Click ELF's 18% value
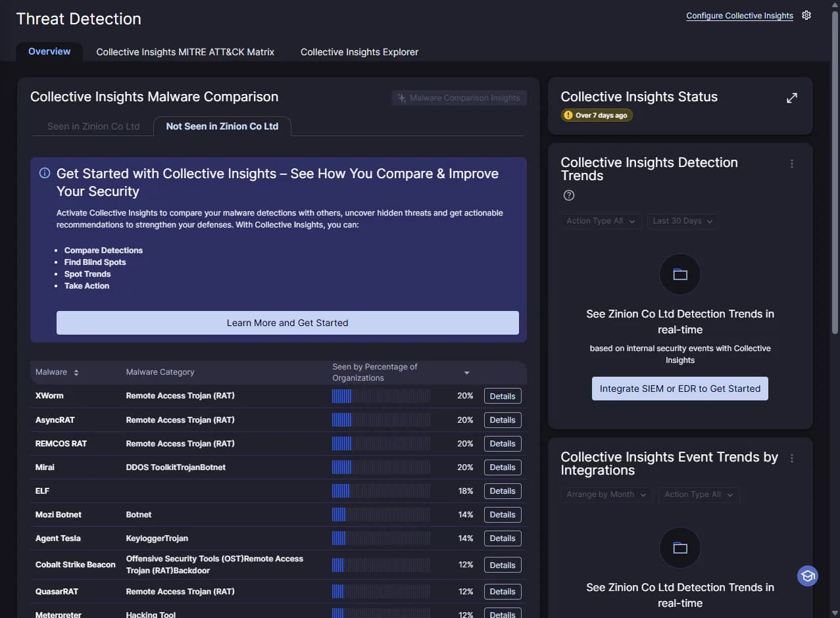The width and height of the screenshot is (840, 618). (466, 490)
